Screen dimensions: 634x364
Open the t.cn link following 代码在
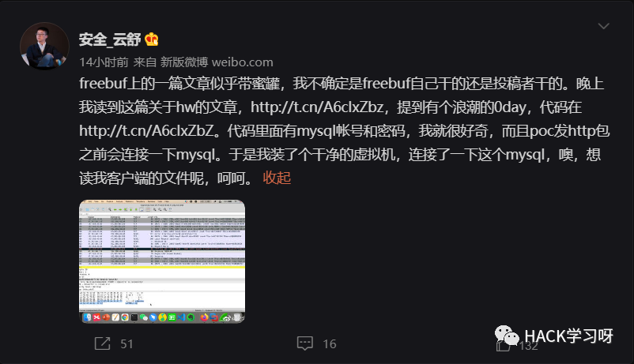click(x=146, y=130)
